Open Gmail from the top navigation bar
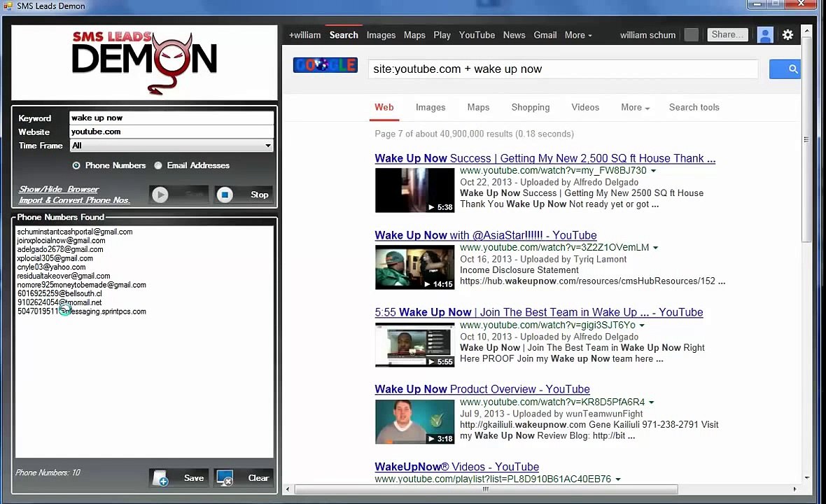This screenshot has height=504, width=826. coord(545,35)
